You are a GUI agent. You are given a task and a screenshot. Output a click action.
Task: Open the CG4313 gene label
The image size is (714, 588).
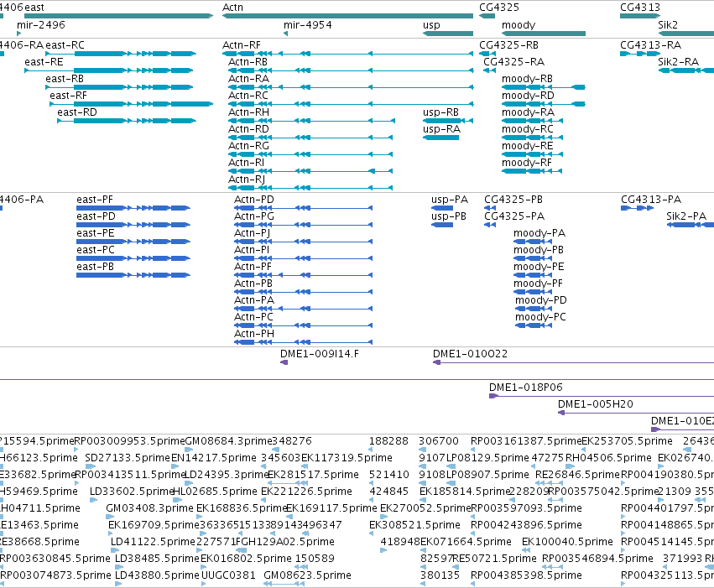[640, 8]
